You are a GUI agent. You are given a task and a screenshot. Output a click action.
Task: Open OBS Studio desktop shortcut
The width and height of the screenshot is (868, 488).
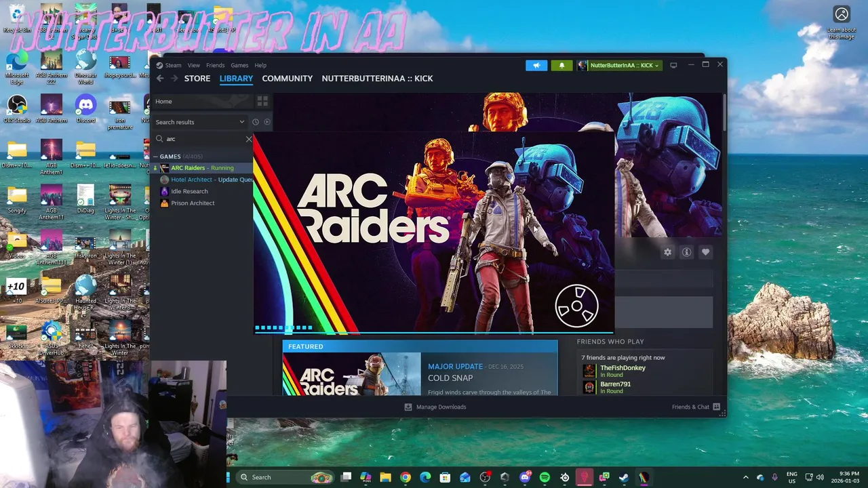tap(17, 110)
